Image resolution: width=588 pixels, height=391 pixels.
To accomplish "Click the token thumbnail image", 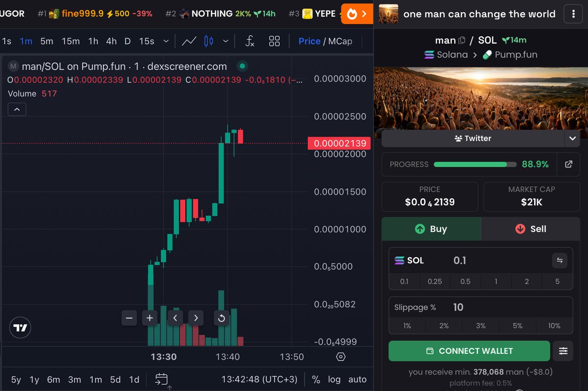I will (389, 14).
